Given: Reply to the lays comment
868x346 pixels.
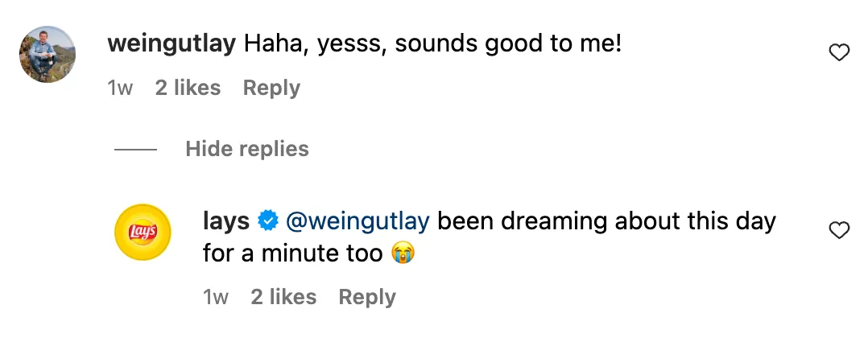Looking at the screenshot, I should coord(367,297).
